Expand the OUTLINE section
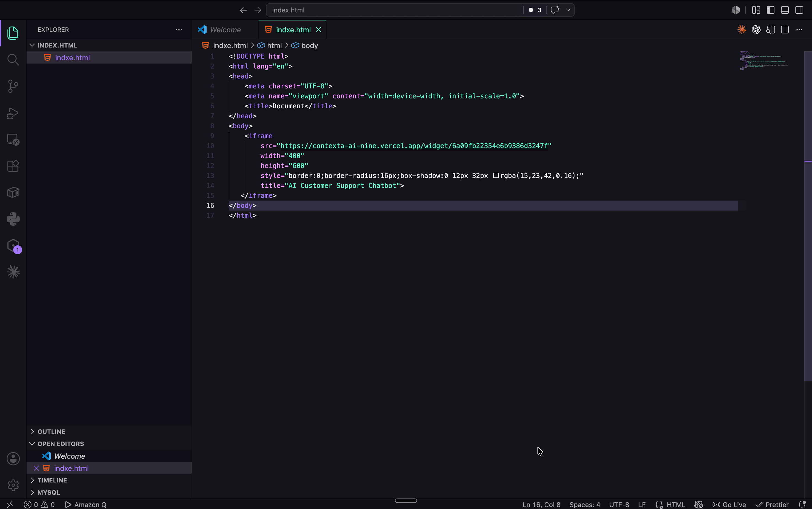 point(109,432)
